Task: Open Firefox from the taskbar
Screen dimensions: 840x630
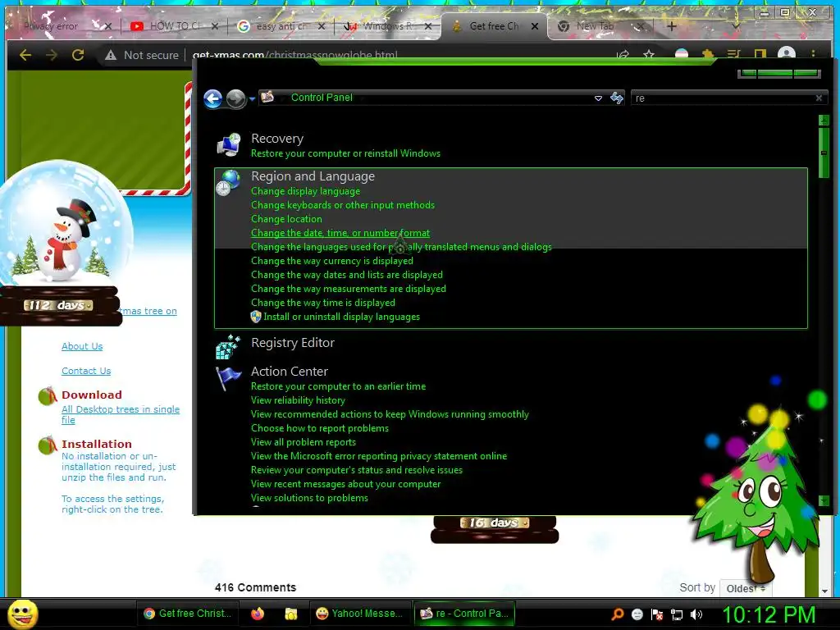Action: (258, 614)
